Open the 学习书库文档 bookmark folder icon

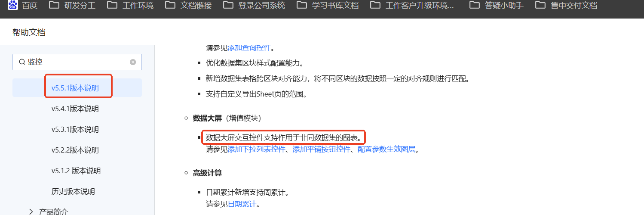click(301, 5)
